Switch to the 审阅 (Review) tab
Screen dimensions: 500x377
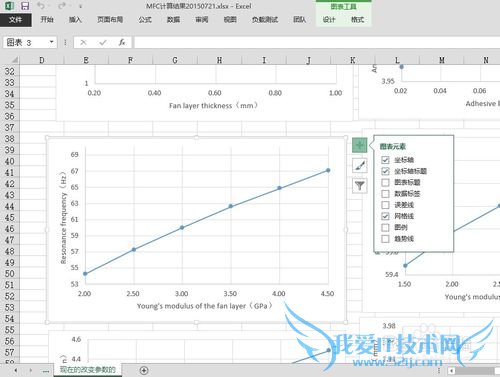tap(202, 20)
